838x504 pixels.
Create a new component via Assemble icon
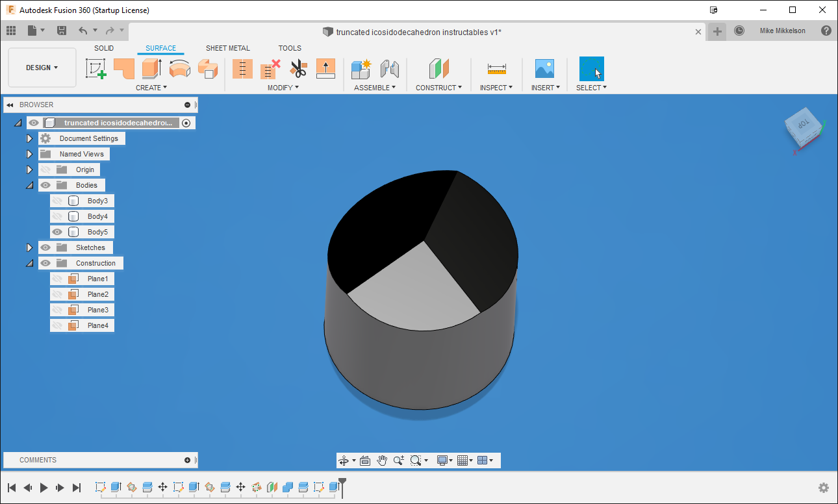tap(360, 69)
